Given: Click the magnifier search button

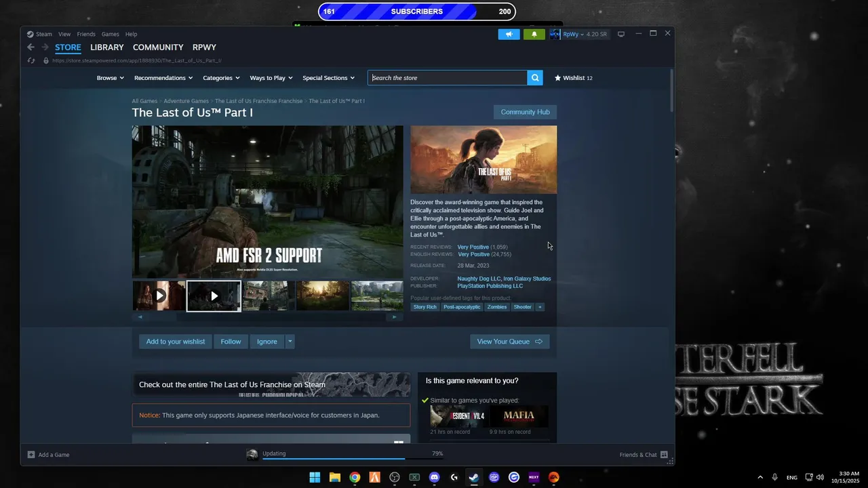Looking at the screenshot, I should 535,78.
